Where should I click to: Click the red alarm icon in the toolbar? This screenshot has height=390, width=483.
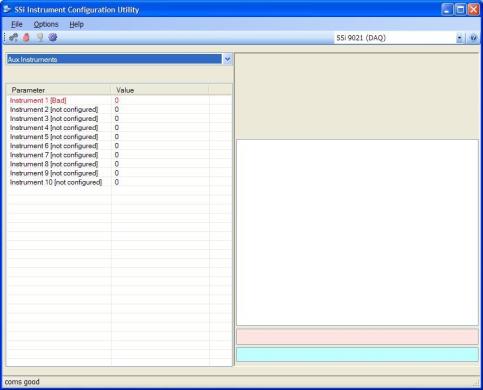[x=26, y=37]
